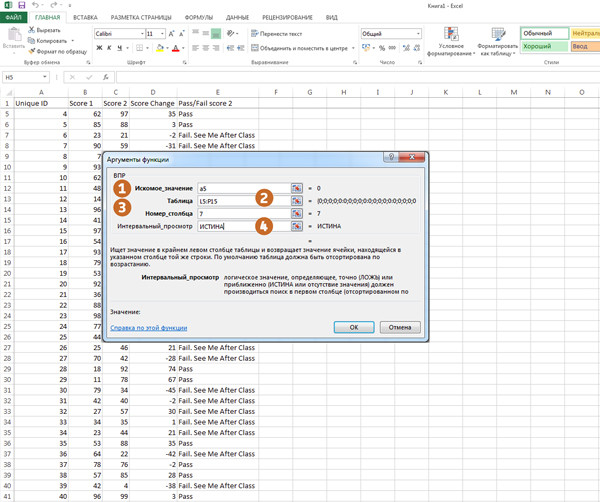The image size is (600, 502).
Task: Click range selector icon beside Номер_столбца field
Action: click(x=297, y=214)
